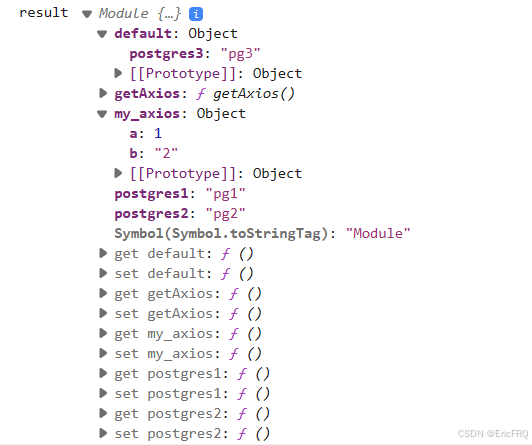Select the result variable name

tap(44, 13)
